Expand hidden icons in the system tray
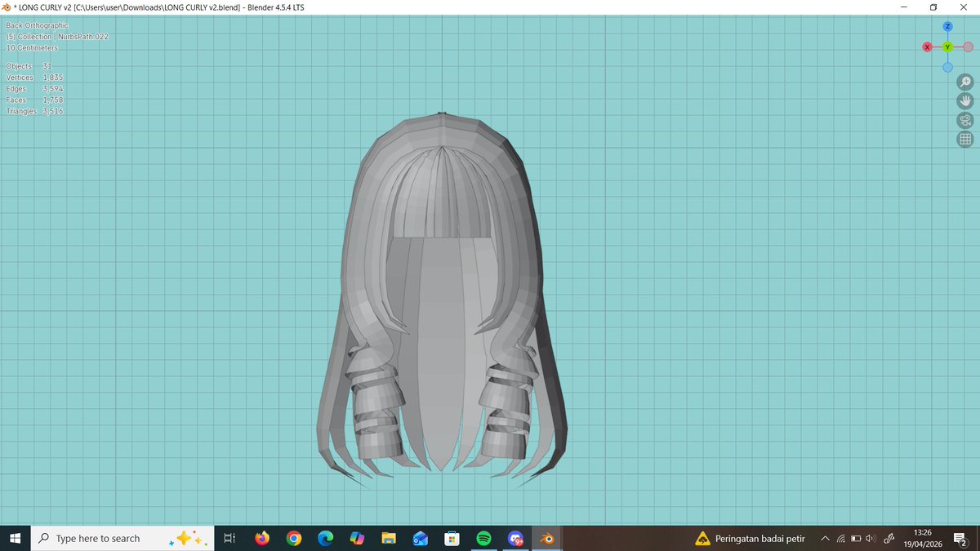 point(825,539)
